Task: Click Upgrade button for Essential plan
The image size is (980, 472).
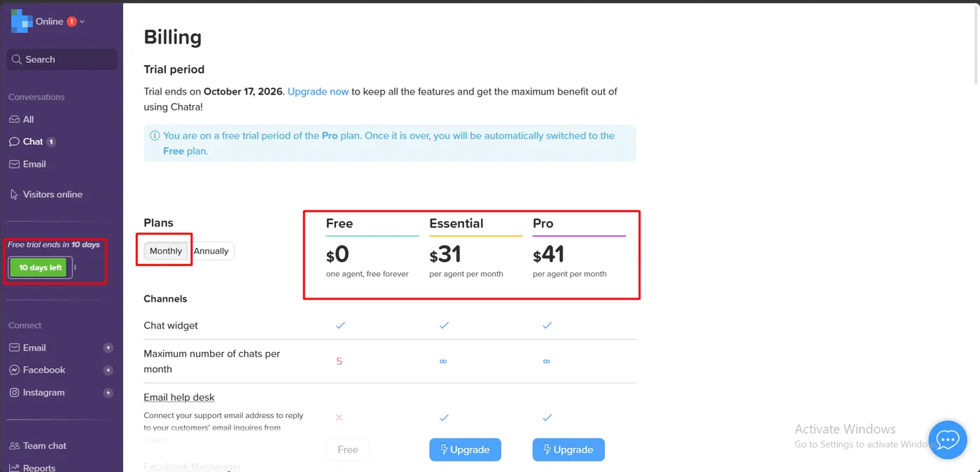Action: (465, 450)
